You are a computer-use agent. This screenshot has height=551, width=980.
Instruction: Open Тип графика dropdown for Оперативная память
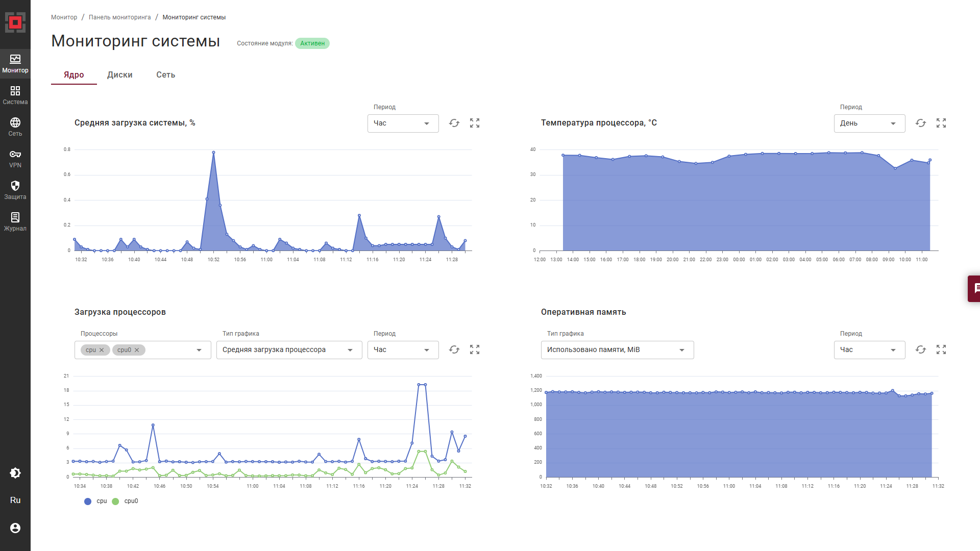pyautogui.click(x=617, y=350)
